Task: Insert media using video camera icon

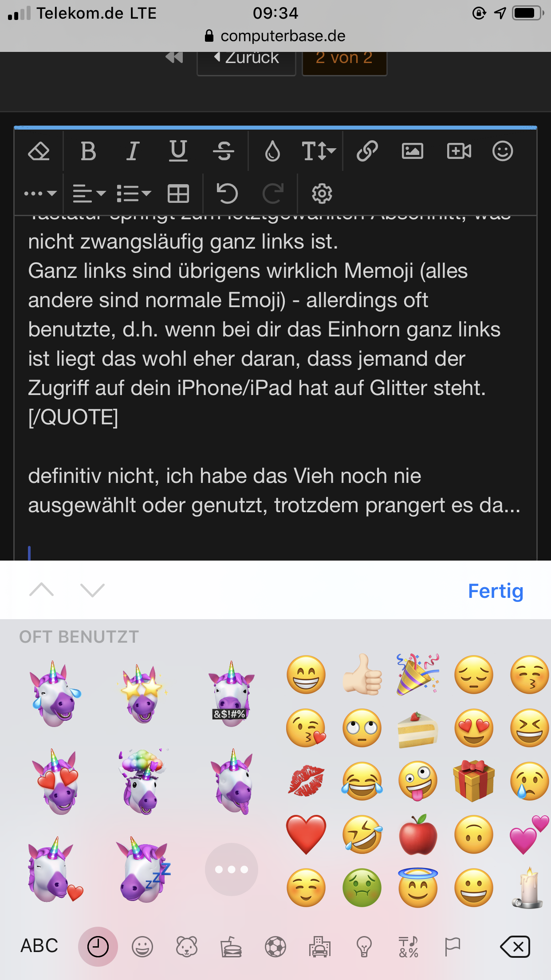Action: (459, 151)
